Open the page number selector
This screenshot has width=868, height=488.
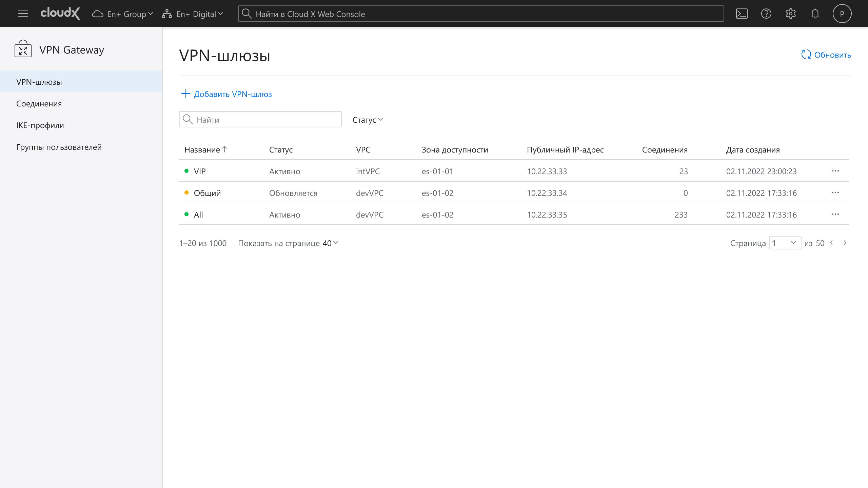(x=785, y=243)
